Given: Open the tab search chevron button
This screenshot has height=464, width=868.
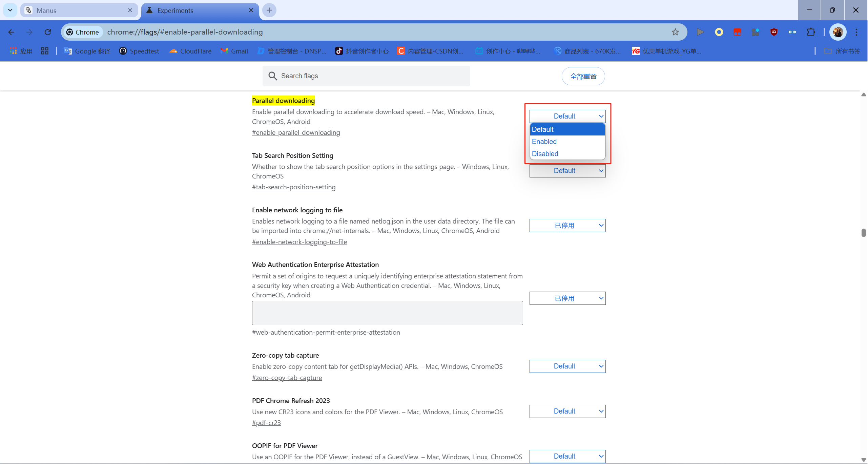Looking at the screenshot, I should coord(10,10).
